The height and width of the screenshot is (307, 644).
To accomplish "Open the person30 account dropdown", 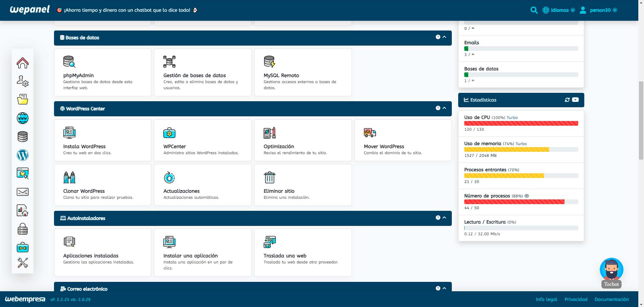I will pyautogui.click(x=598, y=10).
